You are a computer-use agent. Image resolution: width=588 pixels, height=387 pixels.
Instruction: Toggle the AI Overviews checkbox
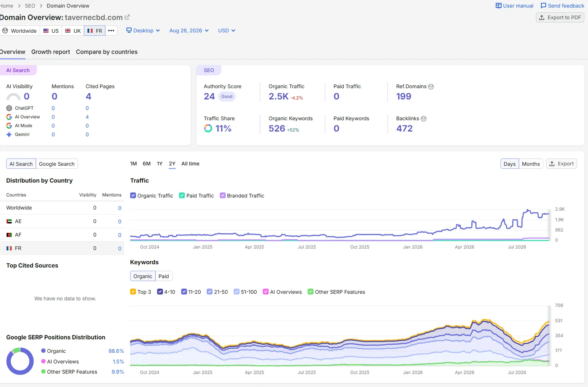pyautogui.click(x=266, y=292)
